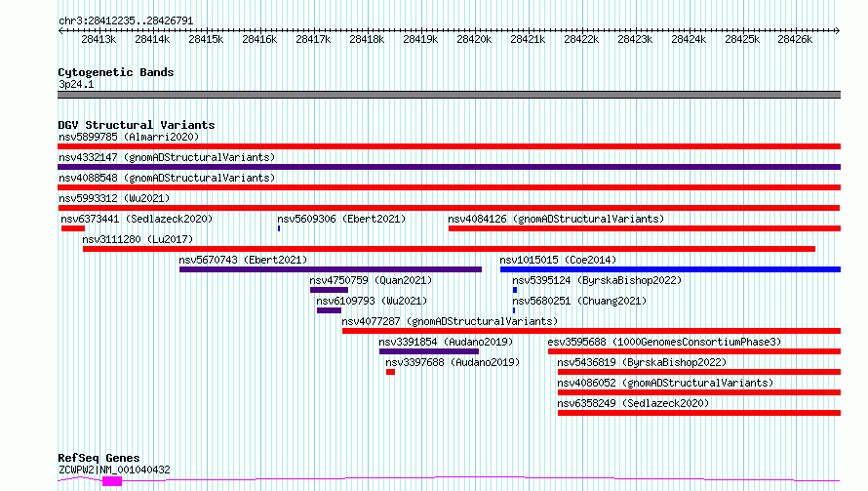Open variant nsv4088548 (gnomADStructuralVariants)

click(167, 178)
